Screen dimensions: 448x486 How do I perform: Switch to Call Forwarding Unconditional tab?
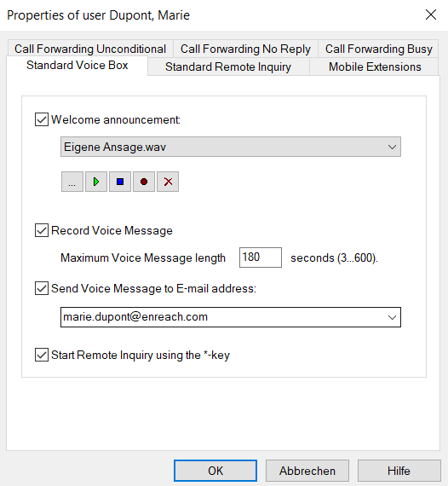click(90, 49)
